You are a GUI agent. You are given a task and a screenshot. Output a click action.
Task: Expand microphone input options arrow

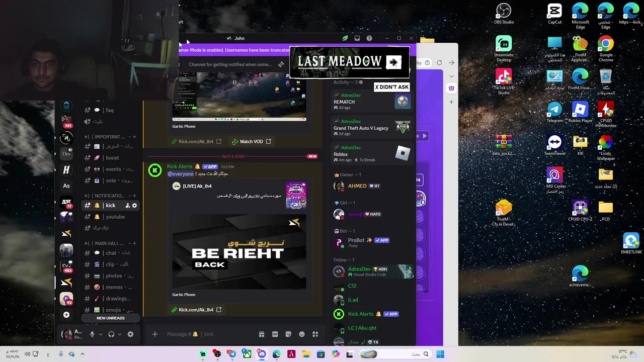(101, 334)
